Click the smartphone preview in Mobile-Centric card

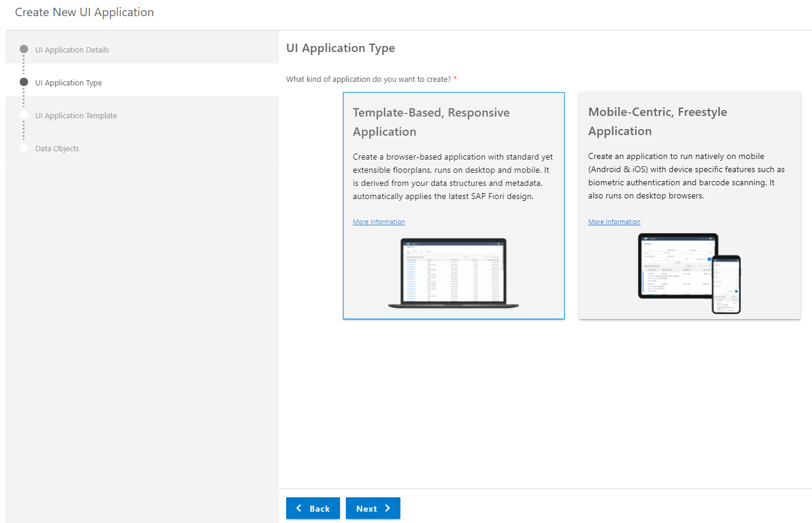pyautogui.click(x=726, y=285)
